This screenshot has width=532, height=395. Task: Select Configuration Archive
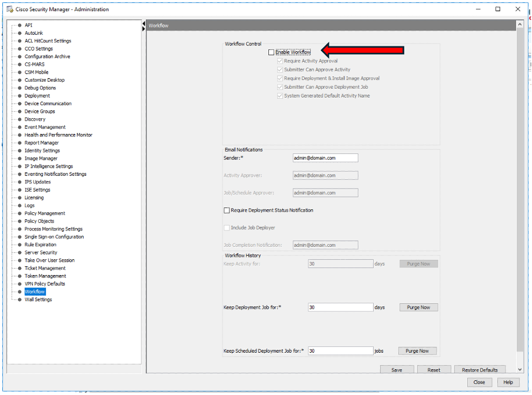48,56
